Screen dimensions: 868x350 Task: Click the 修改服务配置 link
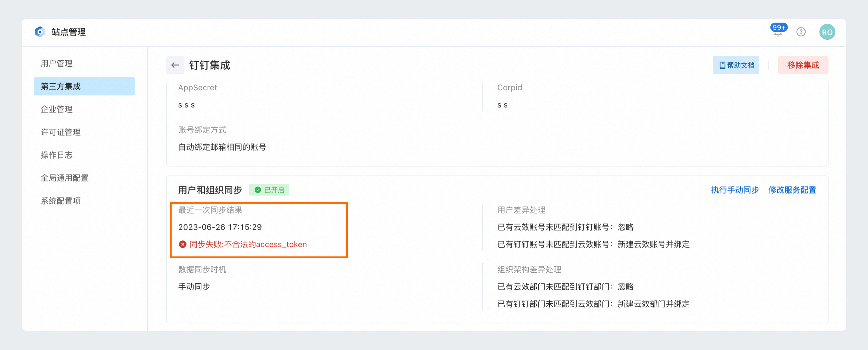click(x=792, y=190)
